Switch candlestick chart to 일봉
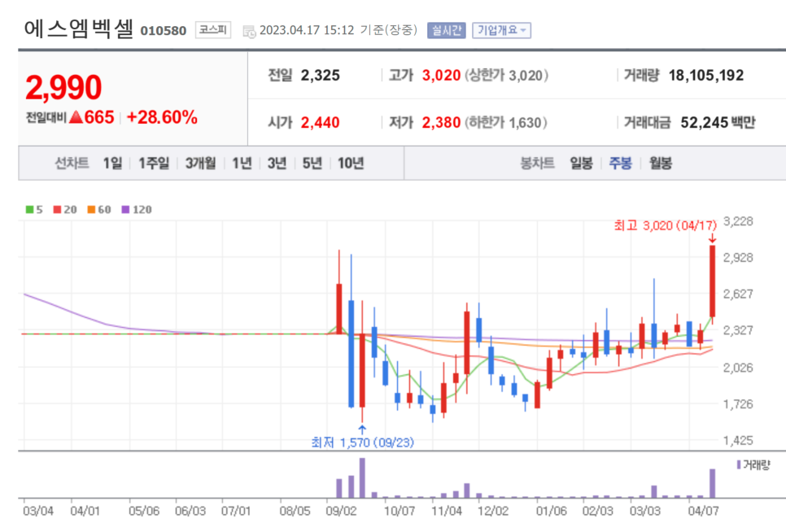Viewport: 786px width, 532px height. 582,164
